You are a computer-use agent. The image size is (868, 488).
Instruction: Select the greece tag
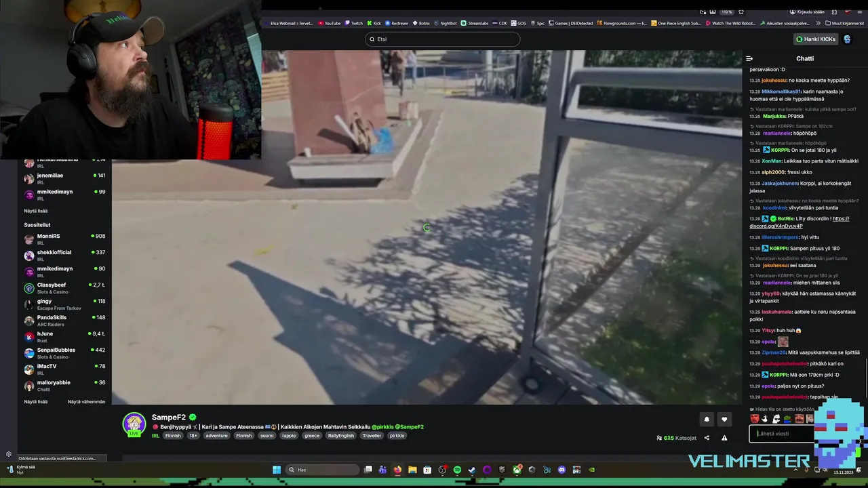[x=312, y=436]
